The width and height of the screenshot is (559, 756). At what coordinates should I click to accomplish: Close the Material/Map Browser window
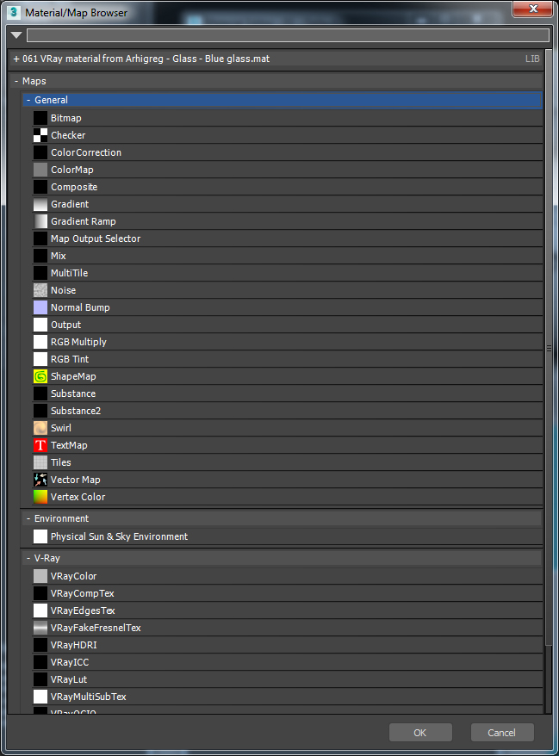533,9
